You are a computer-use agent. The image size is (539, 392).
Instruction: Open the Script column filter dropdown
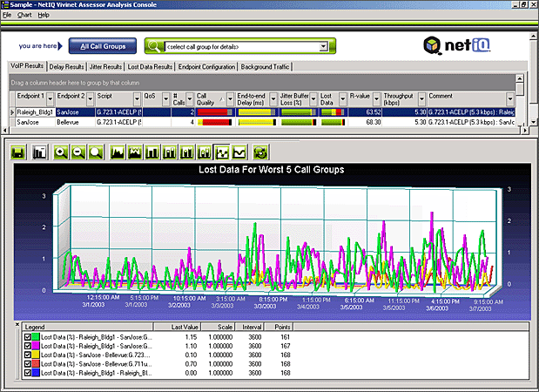click(x=138, y=99)
